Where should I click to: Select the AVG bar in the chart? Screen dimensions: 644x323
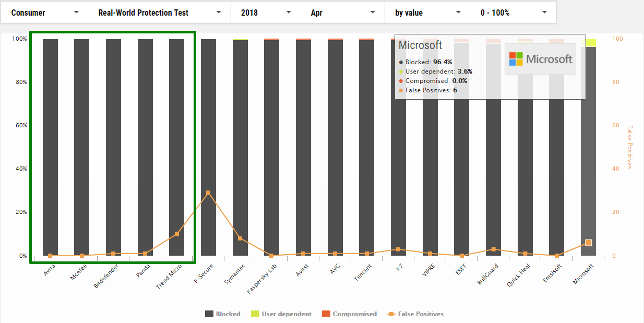(x=335, y=148)
